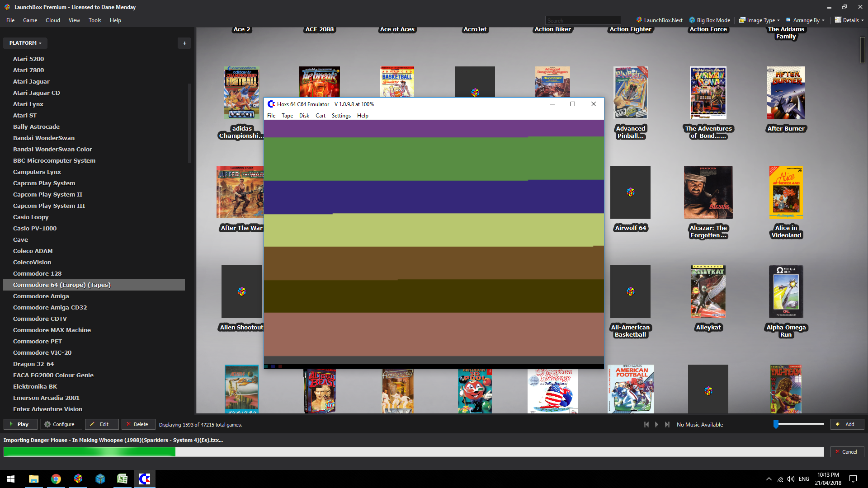Viewport: 868px width, 488px height.
Task: Click the volume icon in system tray
Action: click(x=790, y=479)
